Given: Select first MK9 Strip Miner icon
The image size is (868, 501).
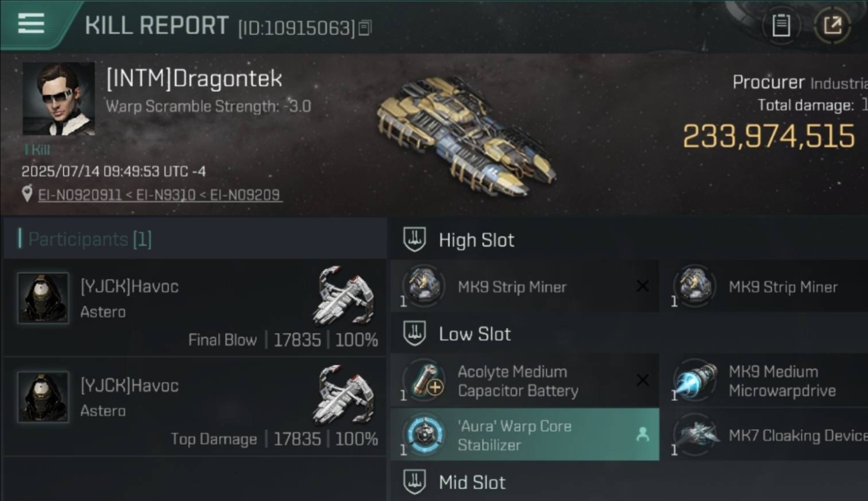Looking at the screenshot, I should coord(423,286).
